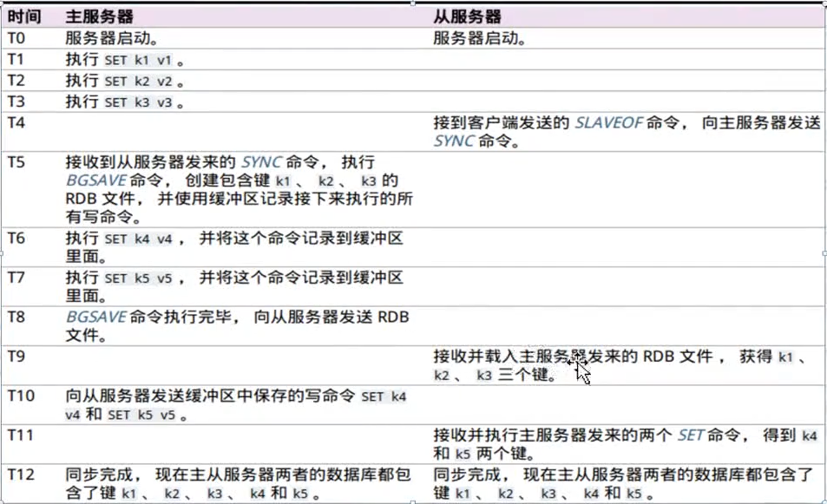Viewport: 827px width, 504px height.
Task: Click the 时间 column header
Action: pos(24,16)
